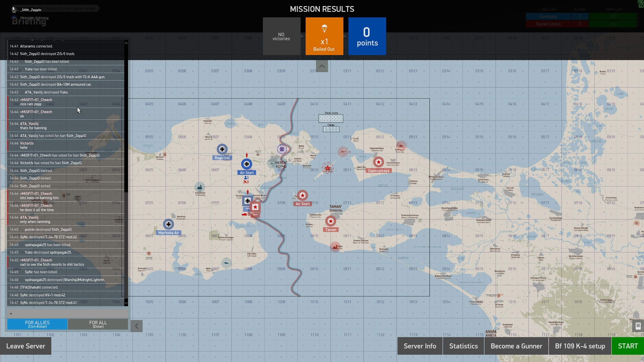
Task: Click the Marfovka Air airfield icon
Action: tap(168, 224)
